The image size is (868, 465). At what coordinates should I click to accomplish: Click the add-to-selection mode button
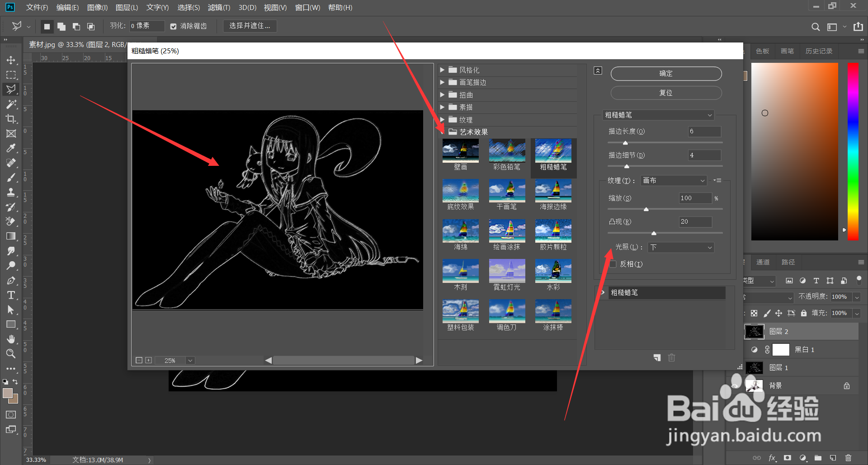[61, 27]
